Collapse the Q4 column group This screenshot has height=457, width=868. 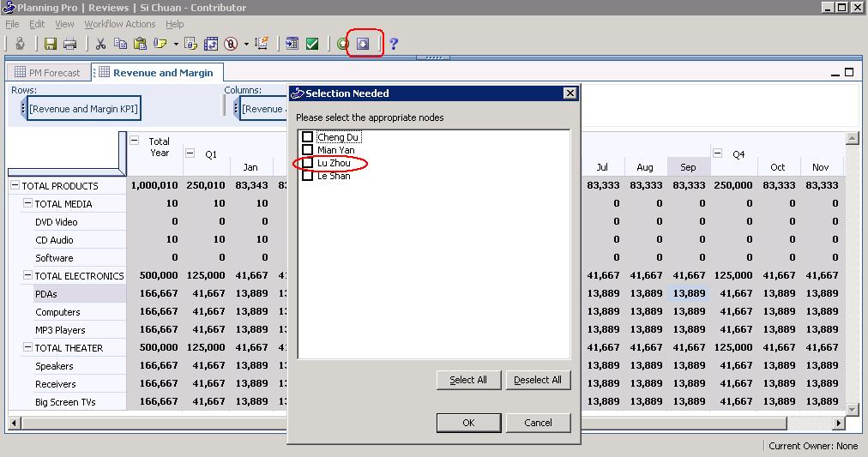pos(717,153)
